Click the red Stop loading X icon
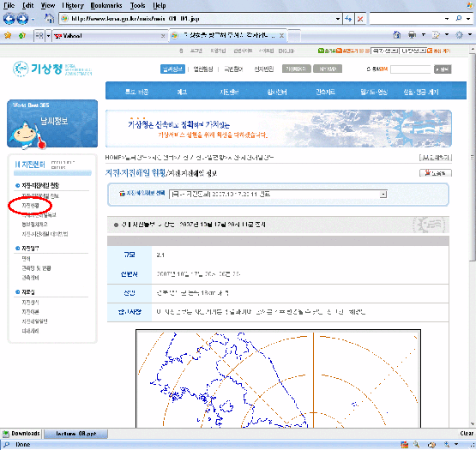Viewport: 476px width, 450px height. [x=360, y=19]
